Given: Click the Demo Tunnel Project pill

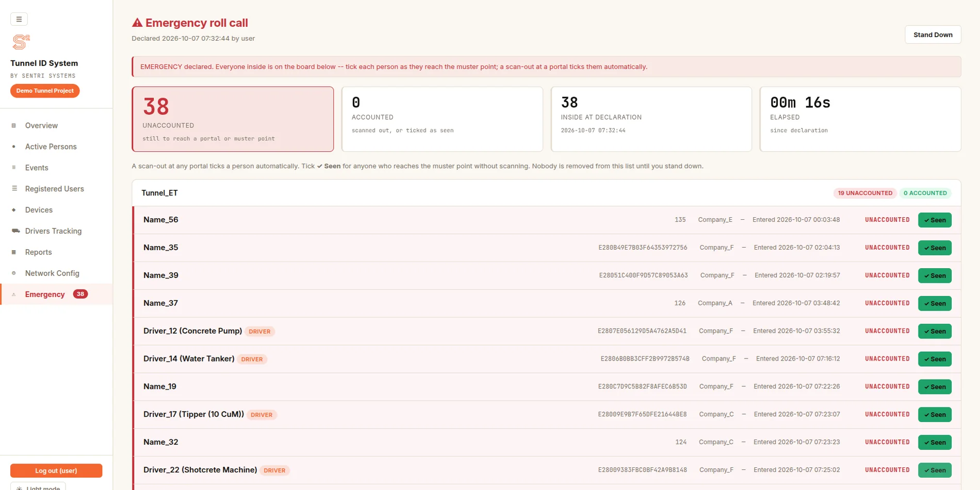Looking at the screenshot, I should [x=45, y=91].
